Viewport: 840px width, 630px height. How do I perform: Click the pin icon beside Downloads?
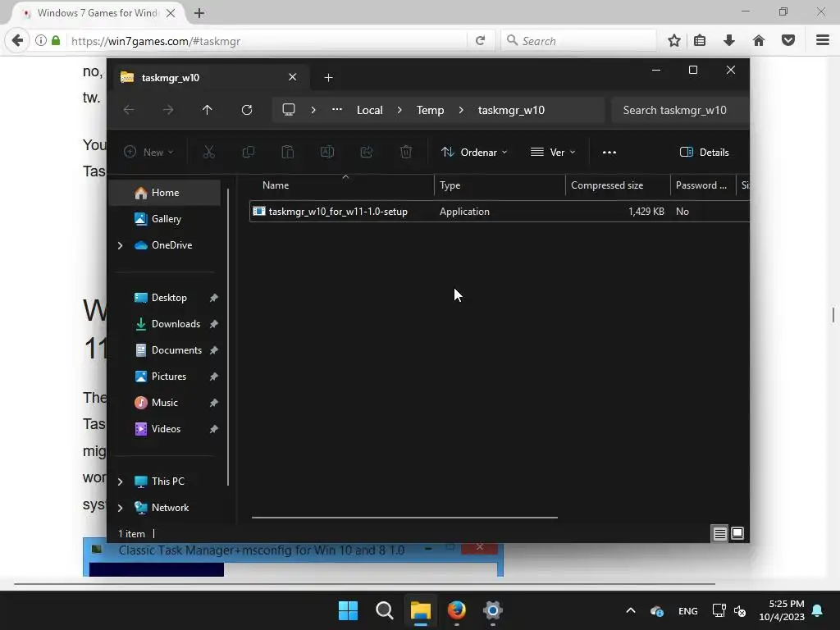214,324
